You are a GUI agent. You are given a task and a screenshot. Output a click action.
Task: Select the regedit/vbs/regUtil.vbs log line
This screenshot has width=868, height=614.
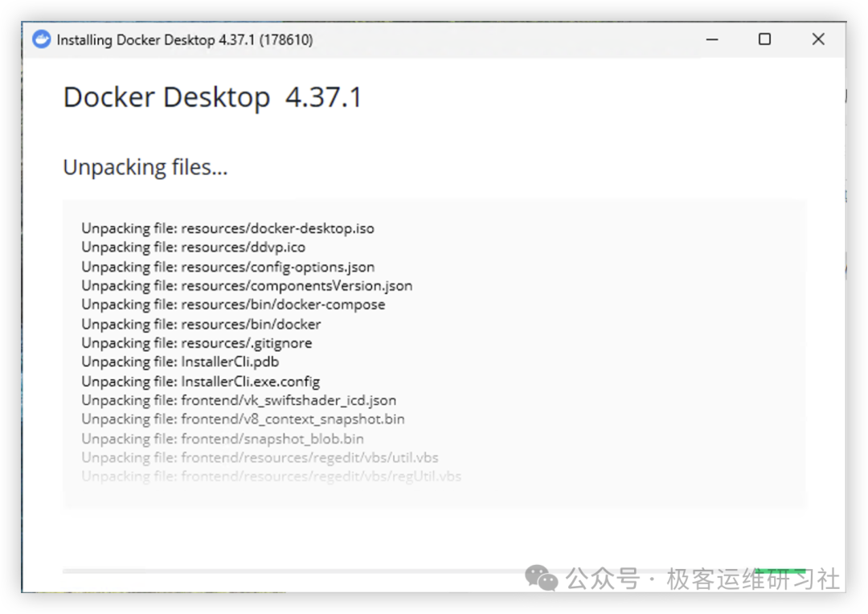tap(272, 476)
